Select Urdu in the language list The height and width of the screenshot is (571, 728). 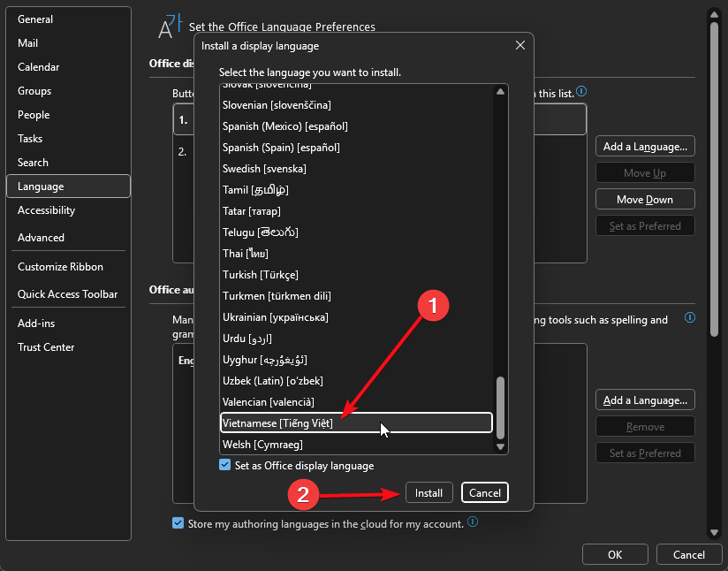pyautogui.click(x=356, y=339)
